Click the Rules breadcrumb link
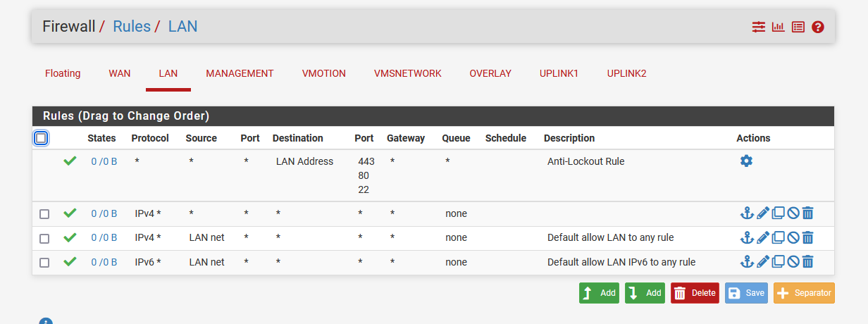Screen dimensions: 868x324 [132, 27]
